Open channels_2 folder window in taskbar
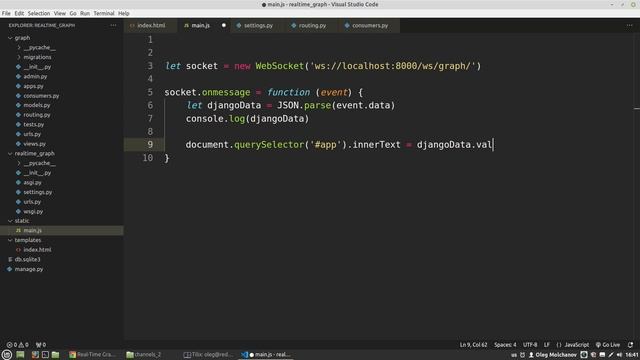The image size is (640, 360). click(144, 355)
